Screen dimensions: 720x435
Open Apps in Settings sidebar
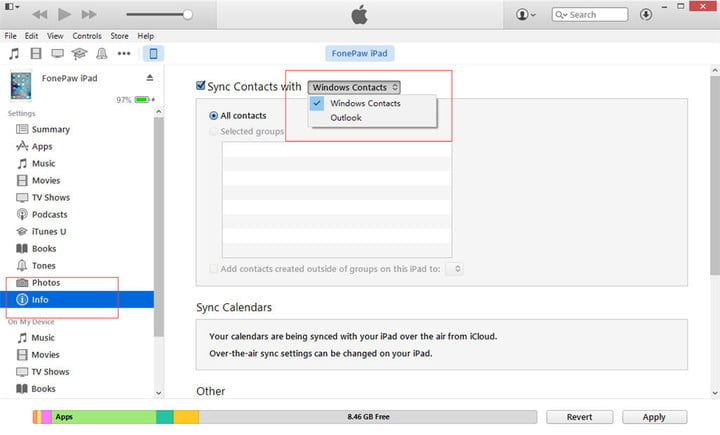tap(42, 146)
